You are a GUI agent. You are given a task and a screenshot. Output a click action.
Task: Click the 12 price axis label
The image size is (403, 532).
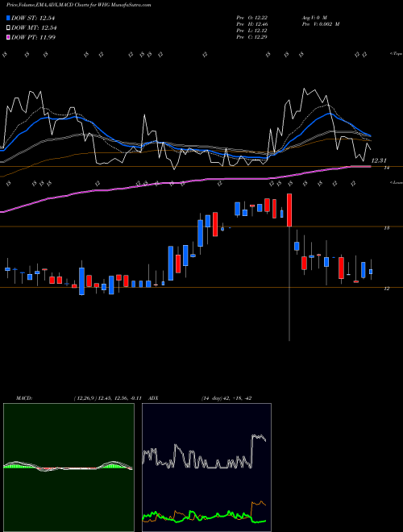(386, 289)
